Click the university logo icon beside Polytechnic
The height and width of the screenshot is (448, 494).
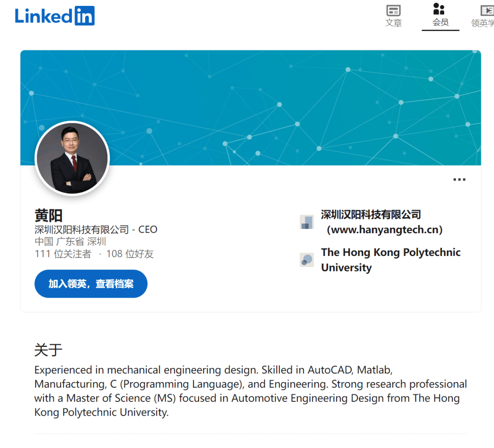(306, 260)
